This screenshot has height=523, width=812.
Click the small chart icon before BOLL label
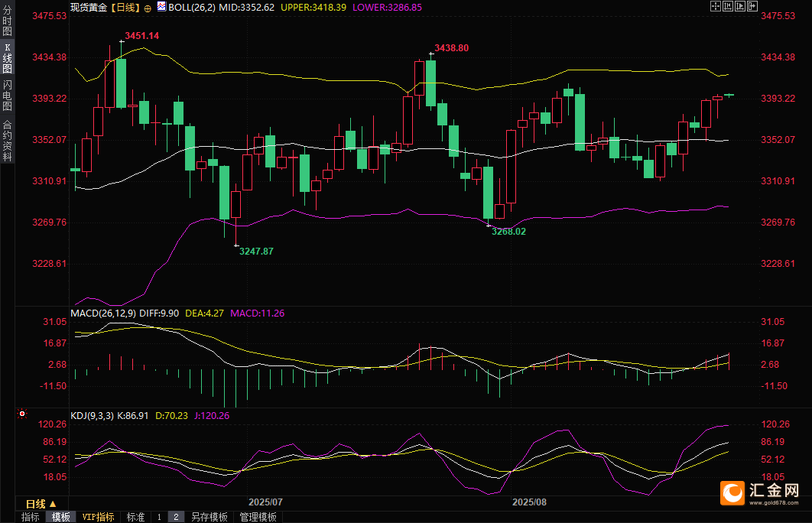161,6
